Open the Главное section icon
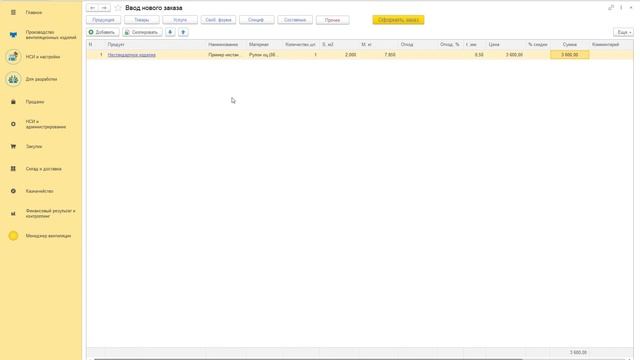 click(x=13, y=13)
